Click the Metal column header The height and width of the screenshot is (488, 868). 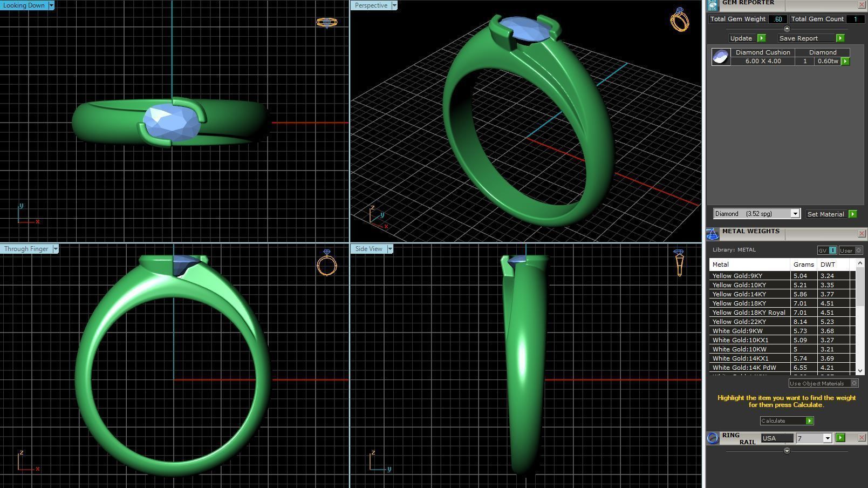click(749, 265)
